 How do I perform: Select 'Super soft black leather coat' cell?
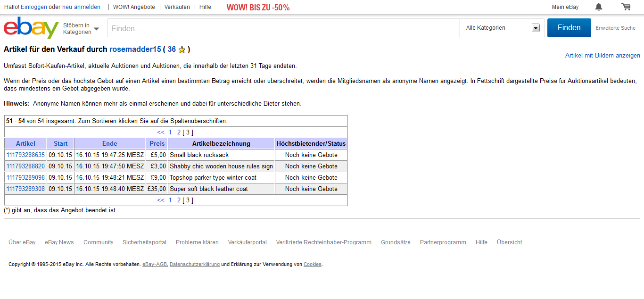pyautogui.click(x=221, y=189)
